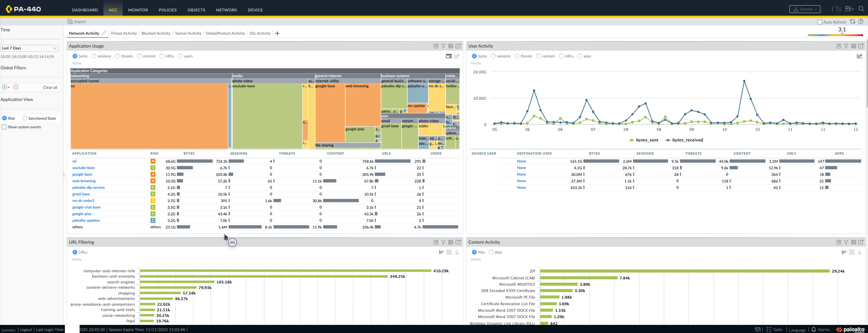
Task: Edit Network Activity tab with pencil icon
Action: point(104,33)
